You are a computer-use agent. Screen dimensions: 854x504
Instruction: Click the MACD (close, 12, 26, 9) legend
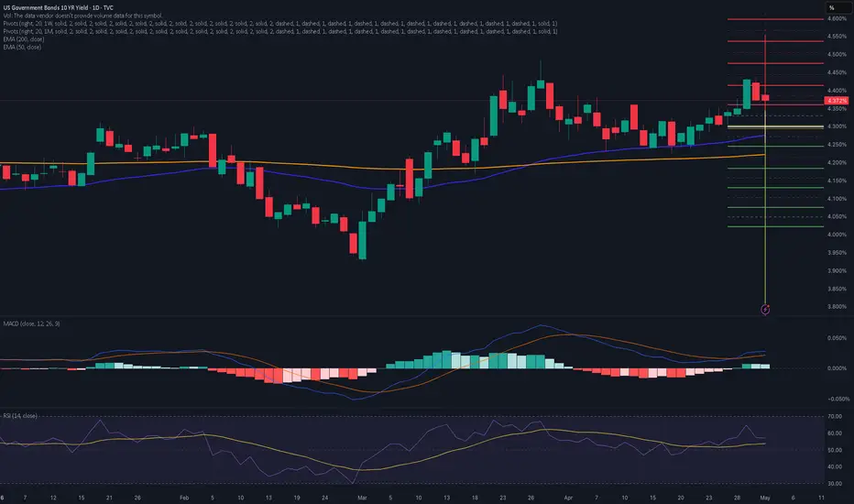coord(31,323)
